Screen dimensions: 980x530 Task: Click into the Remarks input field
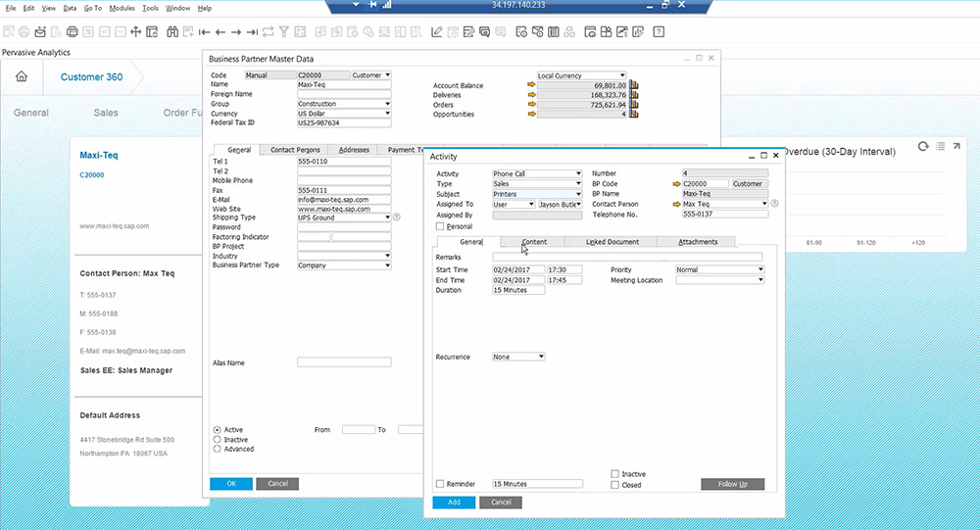(x=627, y=257)
